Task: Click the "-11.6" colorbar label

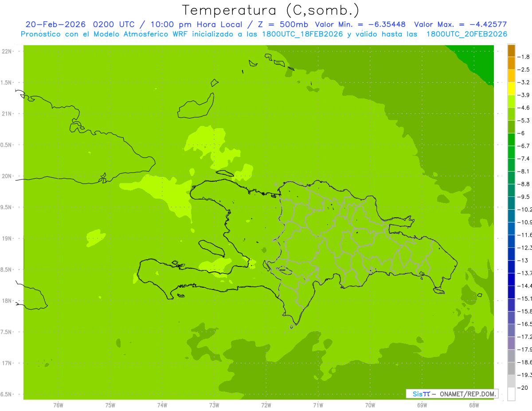Action: click(524, 235)
